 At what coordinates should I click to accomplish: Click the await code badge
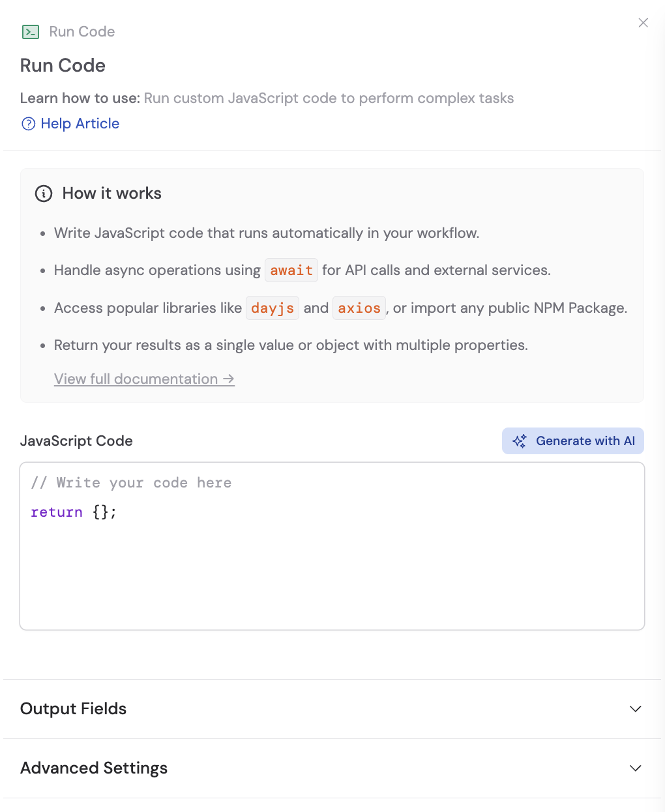tap(291, 270)
